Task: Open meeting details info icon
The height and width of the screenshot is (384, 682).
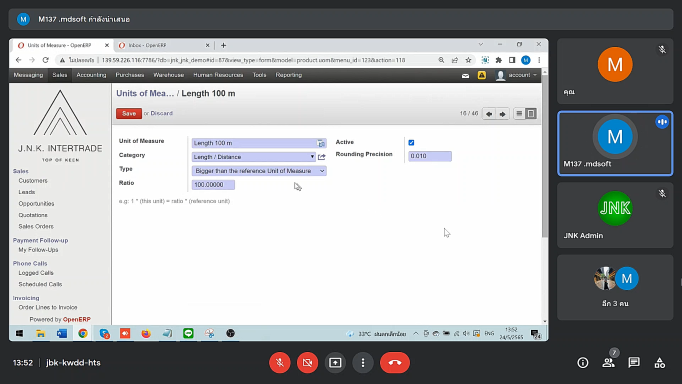Action: [583, 363]
